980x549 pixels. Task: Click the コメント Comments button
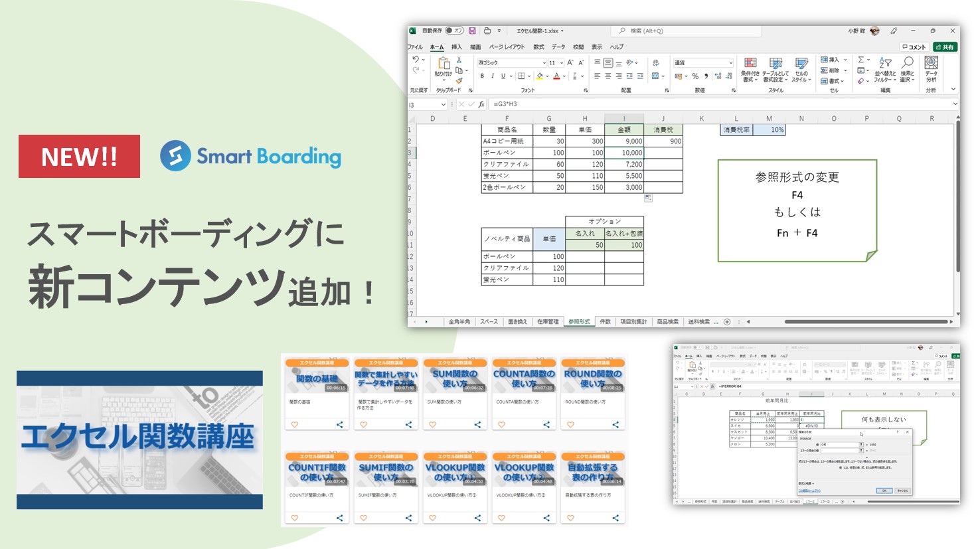click(x=914, y=47)
